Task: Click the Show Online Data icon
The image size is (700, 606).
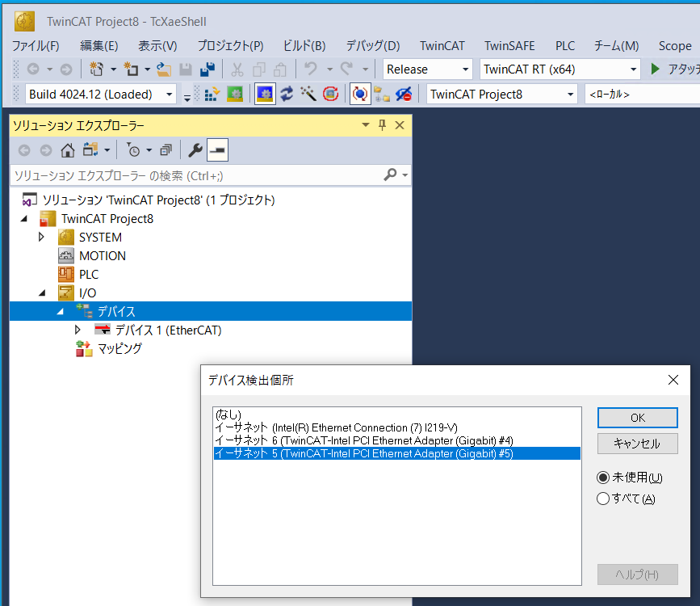Action: coord(360,95)
